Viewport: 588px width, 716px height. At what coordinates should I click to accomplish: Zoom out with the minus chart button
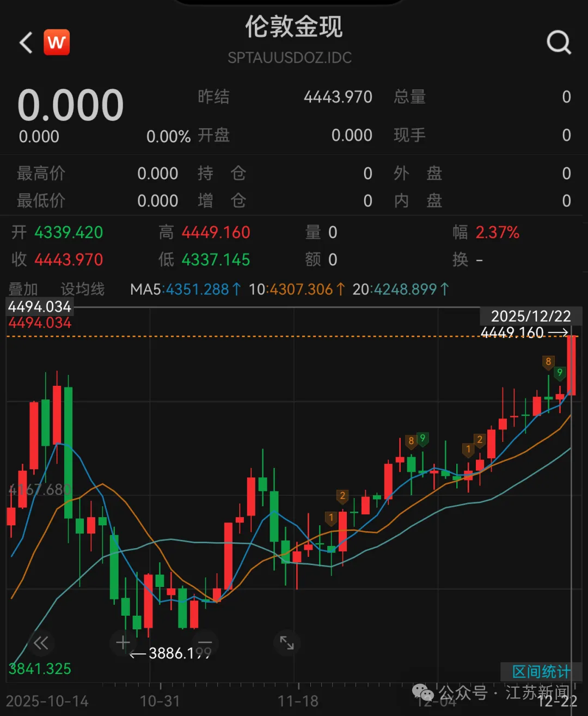click(x=205, y=643)
